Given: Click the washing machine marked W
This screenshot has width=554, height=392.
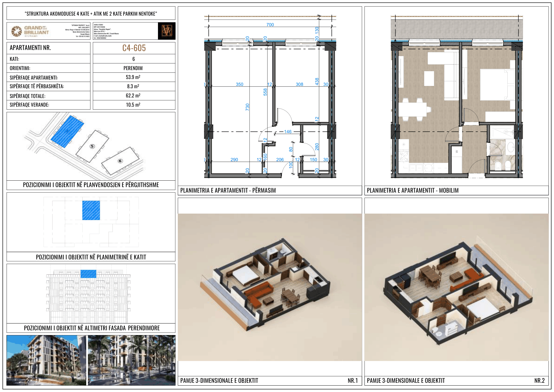Looking at the screenshot, I should [457, 152].
